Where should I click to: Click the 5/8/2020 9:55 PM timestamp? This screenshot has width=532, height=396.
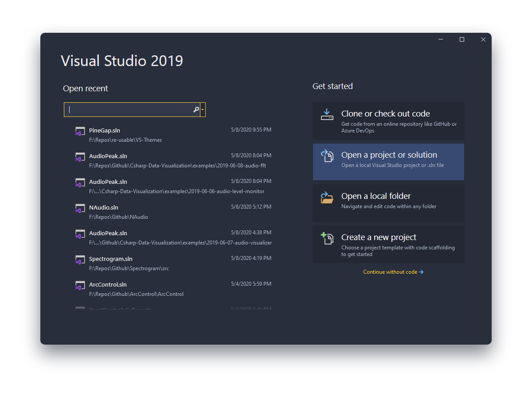[x=251, y=130]
